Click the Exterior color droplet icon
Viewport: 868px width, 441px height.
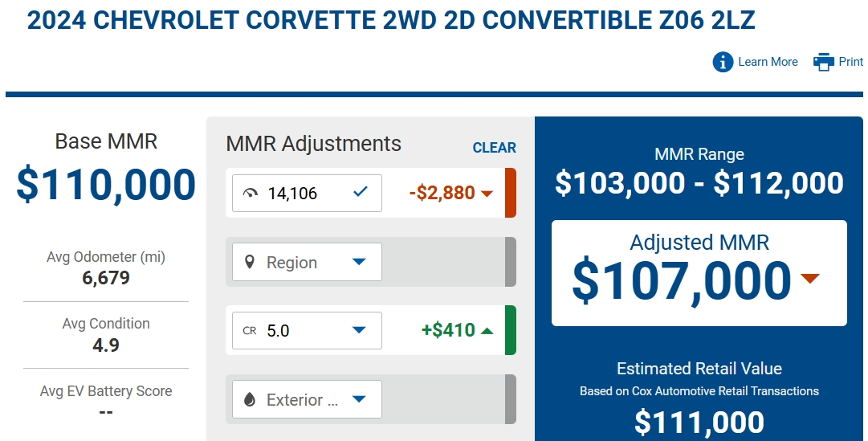pyautogui.click(x=250, y=399)
